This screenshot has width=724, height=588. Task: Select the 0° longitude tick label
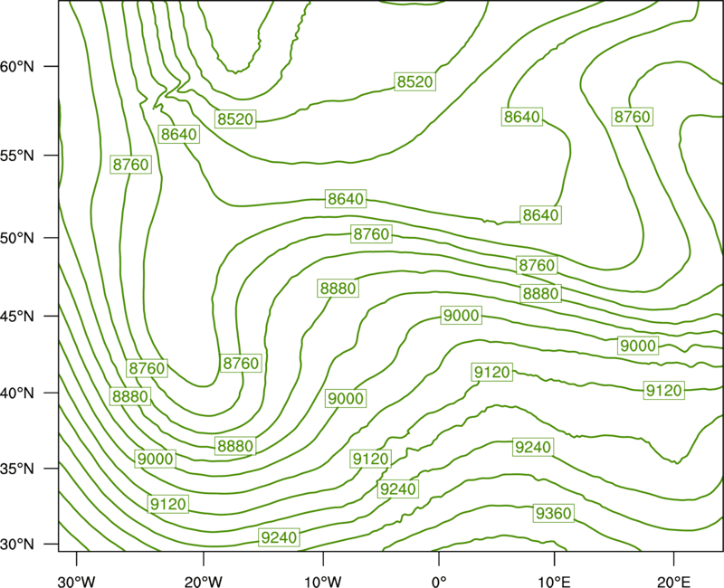[x=439, y=581]
